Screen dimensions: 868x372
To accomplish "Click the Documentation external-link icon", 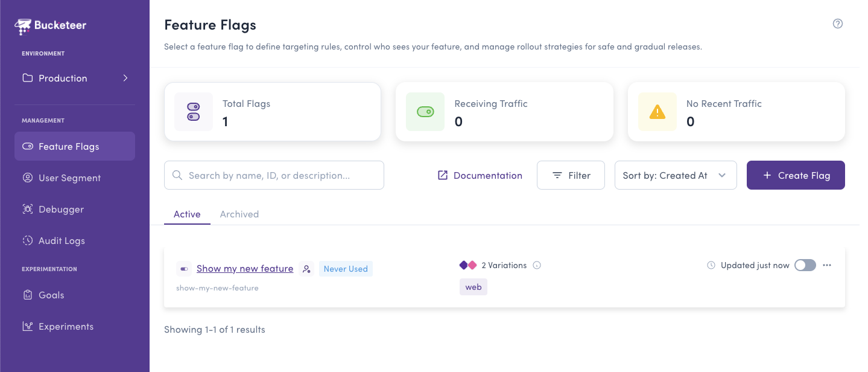I will (443, 175).
